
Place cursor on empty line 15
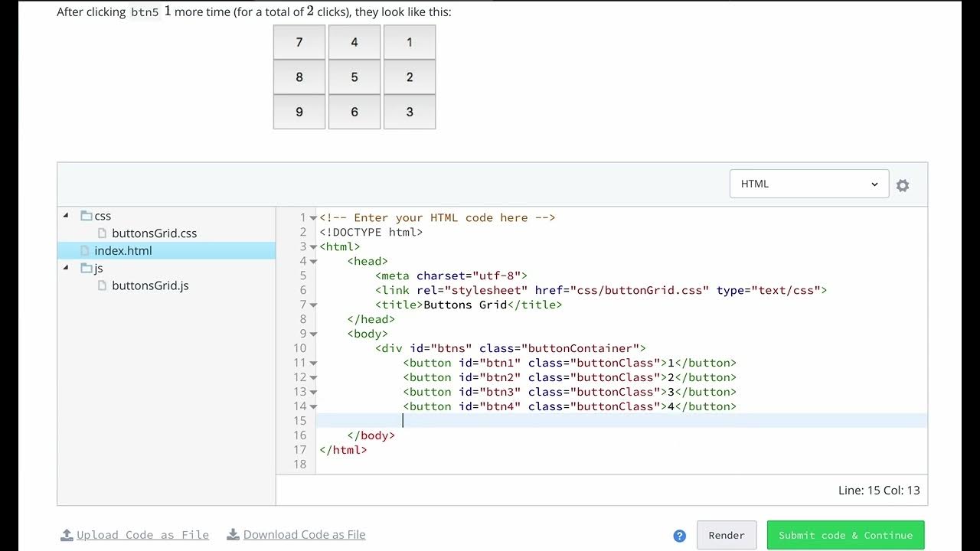[x=622, y=421]
